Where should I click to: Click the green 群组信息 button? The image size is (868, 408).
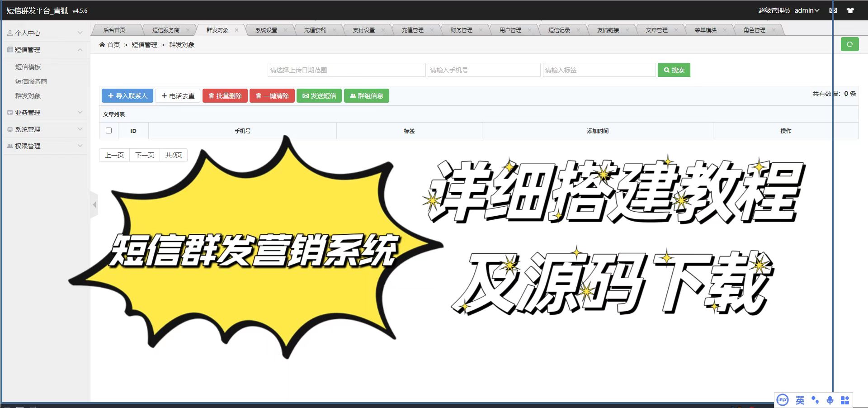coord(367,95)
